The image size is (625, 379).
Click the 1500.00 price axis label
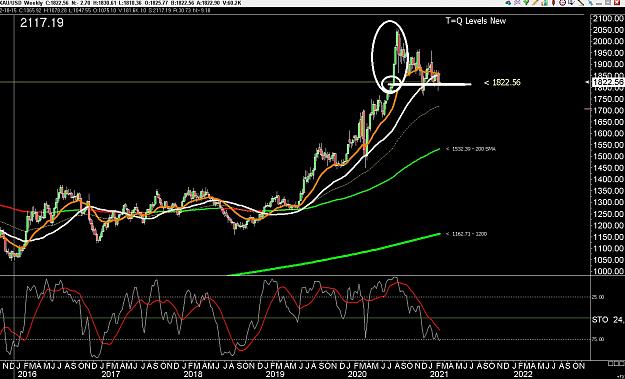[608, 156]
